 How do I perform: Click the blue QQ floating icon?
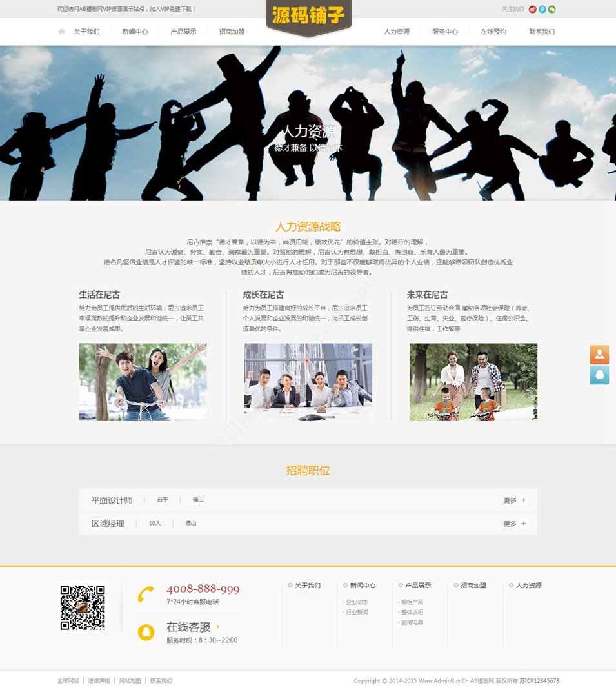(599, 375)
